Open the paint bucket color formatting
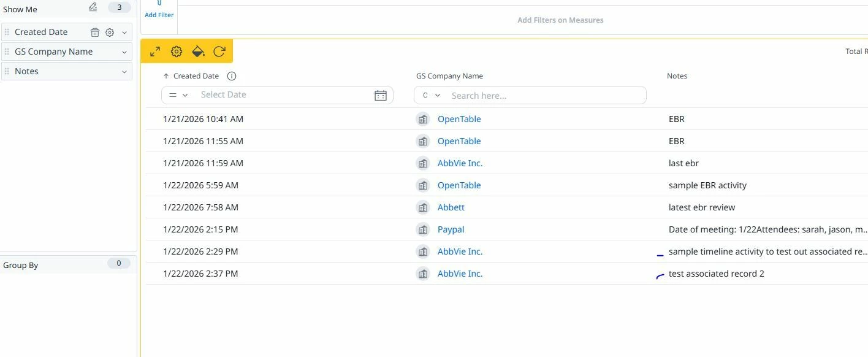The width and height of the screenshot is (868, 357). coord(198,52)
